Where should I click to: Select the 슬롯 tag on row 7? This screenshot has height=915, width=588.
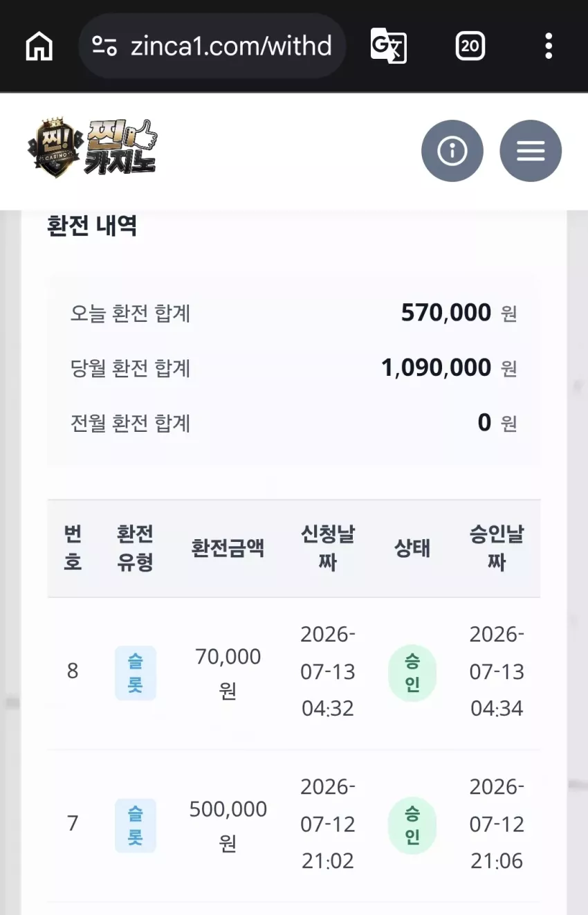136,825
